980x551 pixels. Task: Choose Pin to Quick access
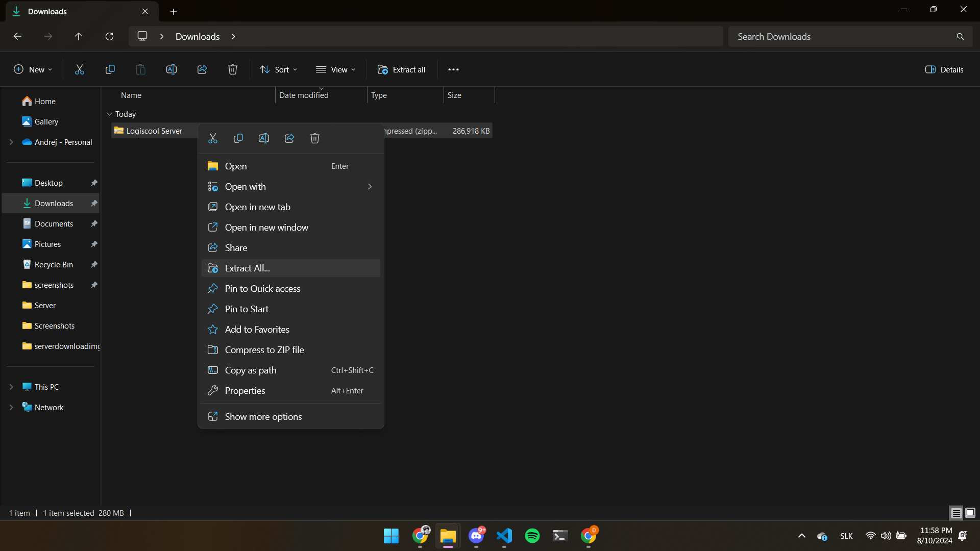point(291,288)
